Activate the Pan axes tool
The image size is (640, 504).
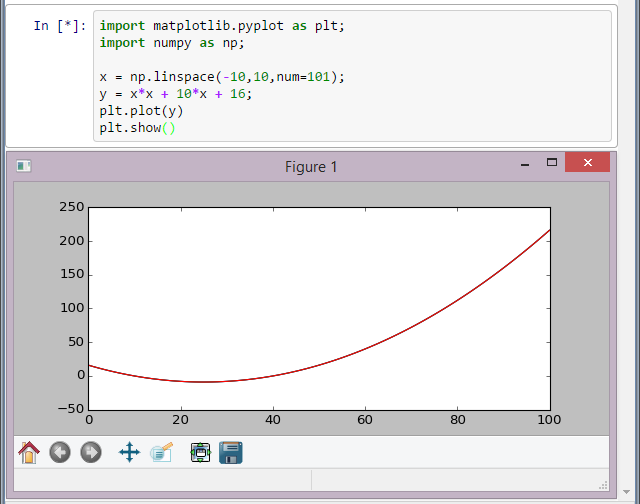[129, 453]
